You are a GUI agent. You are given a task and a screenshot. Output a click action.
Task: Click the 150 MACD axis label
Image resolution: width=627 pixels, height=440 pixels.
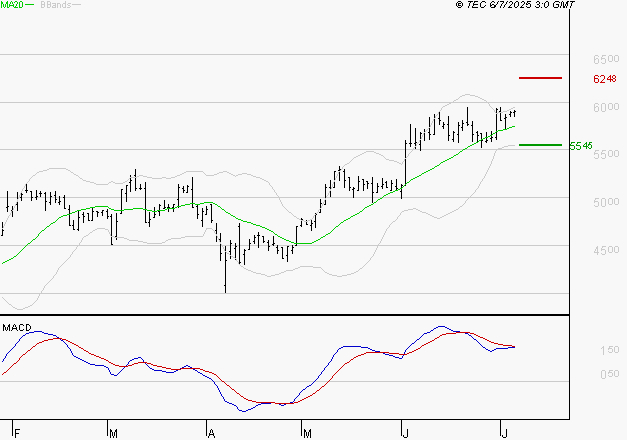[x=608, y=350]
